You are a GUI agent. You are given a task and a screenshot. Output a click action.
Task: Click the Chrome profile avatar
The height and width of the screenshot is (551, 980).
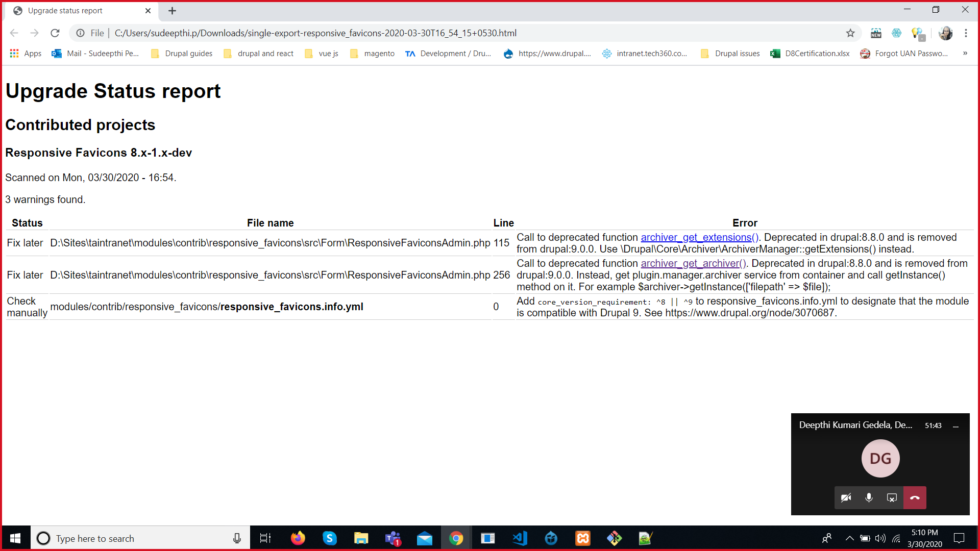945,33
